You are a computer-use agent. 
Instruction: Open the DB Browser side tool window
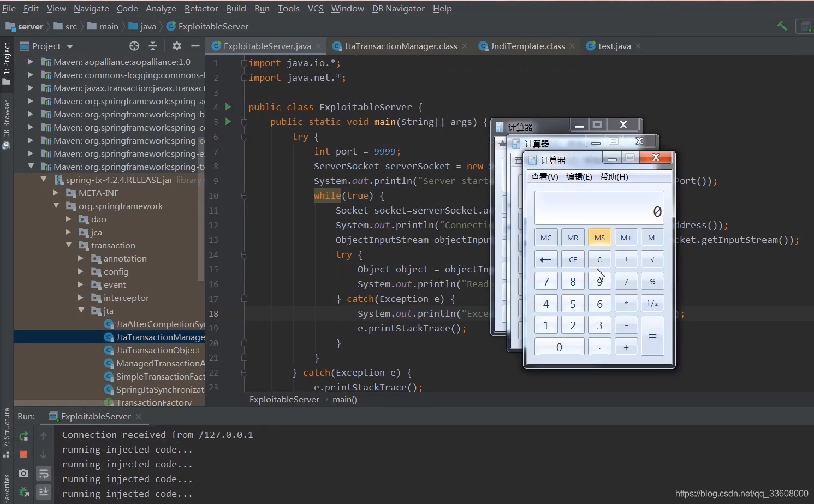coord(7,124)
